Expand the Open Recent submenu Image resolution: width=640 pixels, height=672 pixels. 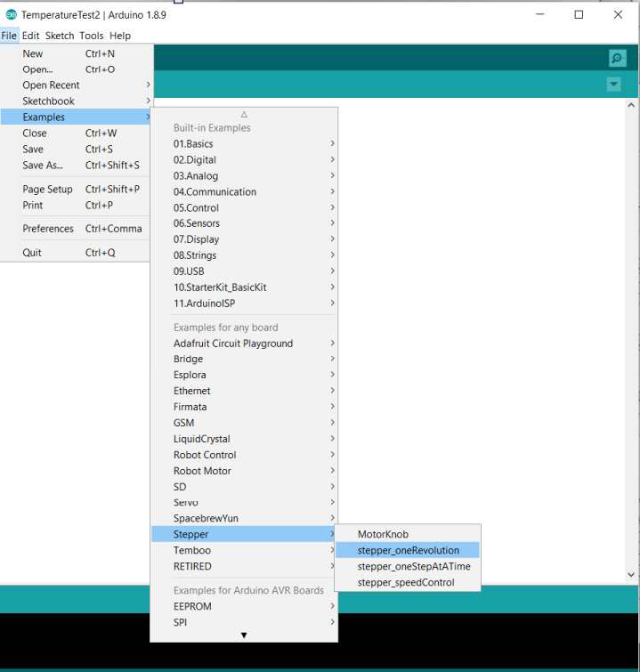(76, 85)
